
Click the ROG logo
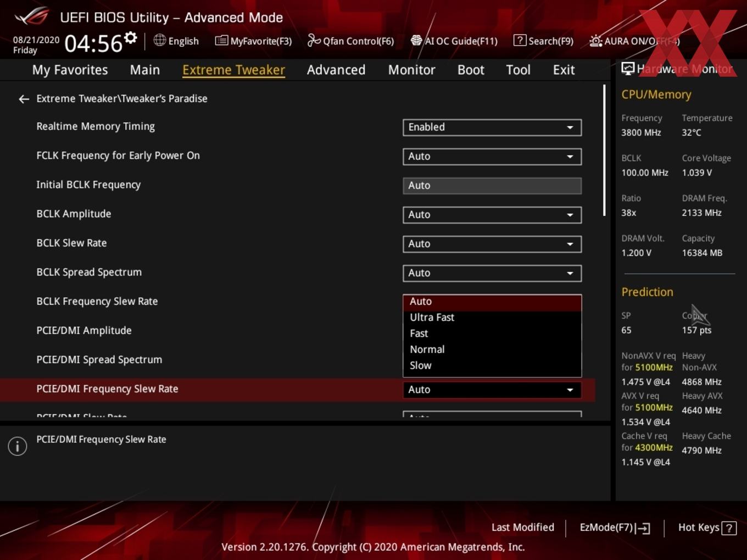tap(32, 16)
